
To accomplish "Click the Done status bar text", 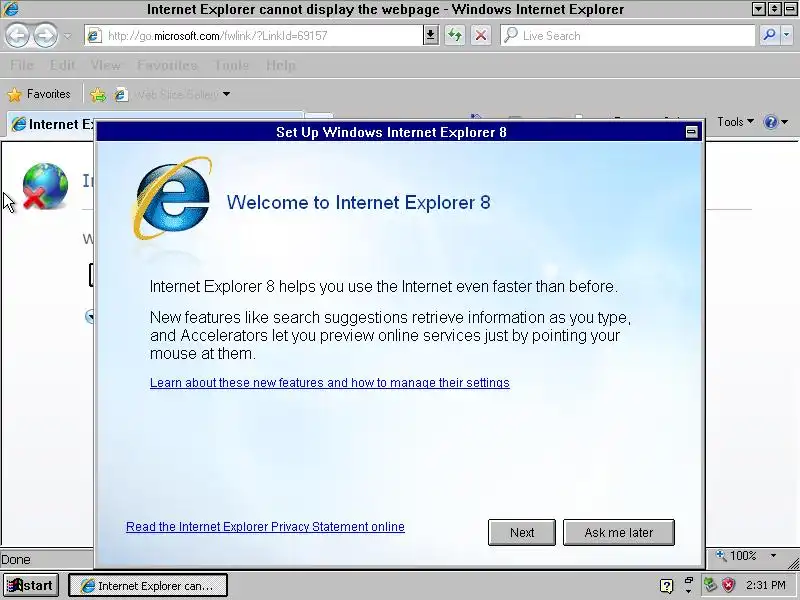I will [x=16, y=560].
